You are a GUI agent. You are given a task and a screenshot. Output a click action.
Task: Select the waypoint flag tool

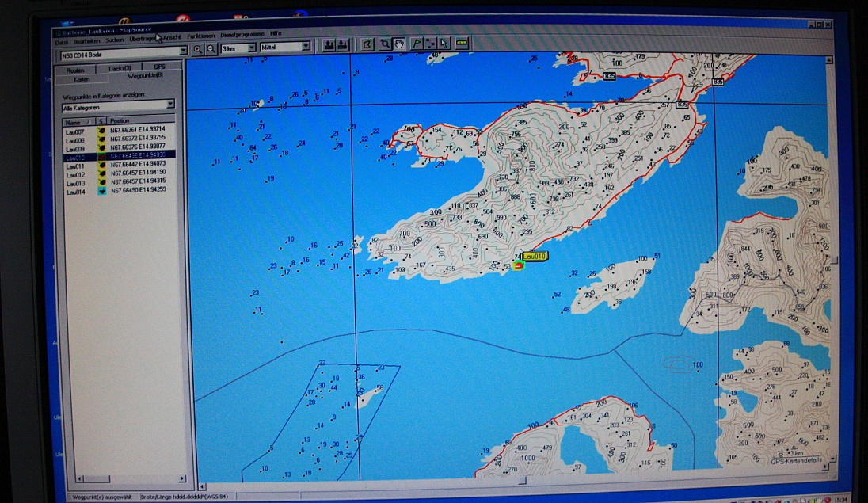tap(416, 44)
